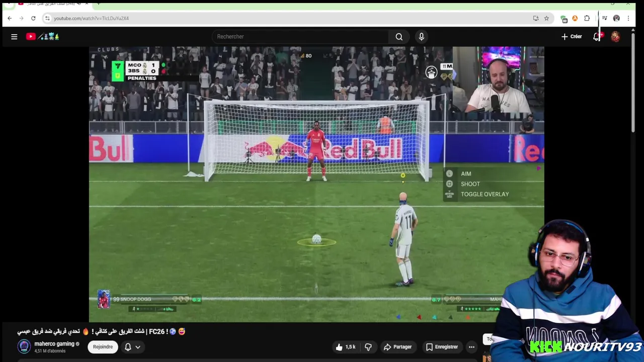Open more actions three-dot menu
Image resolution: width=644 pixels, height=362 pixels.
pyautogui.click(x=471, y=347)
